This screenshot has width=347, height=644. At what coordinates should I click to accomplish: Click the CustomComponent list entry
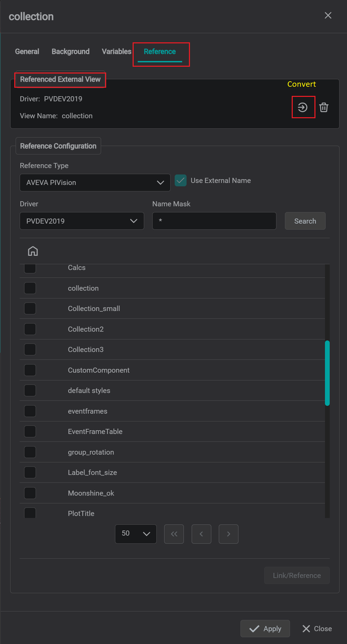(x=99, y=370)
